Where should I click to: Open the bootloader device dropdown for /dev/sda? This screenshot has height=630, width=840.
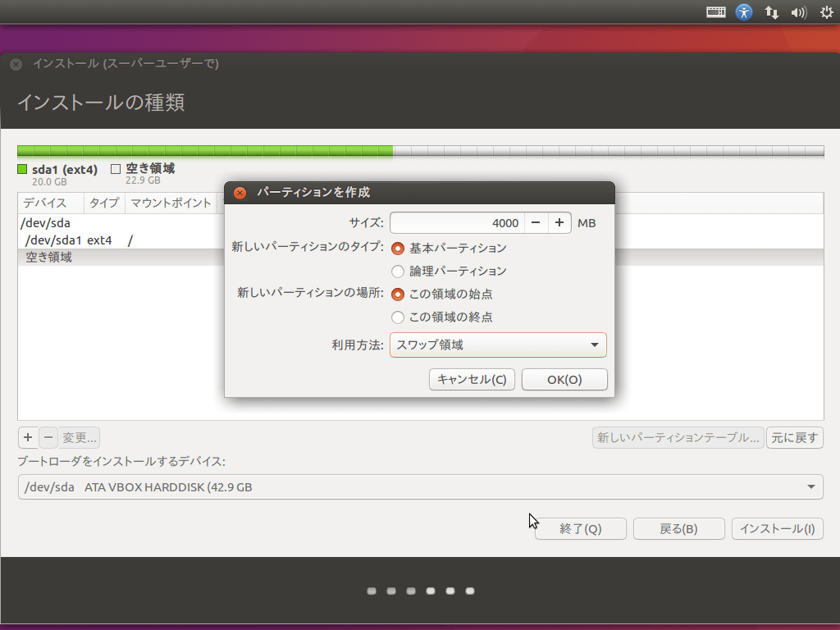tap(419, 486)
